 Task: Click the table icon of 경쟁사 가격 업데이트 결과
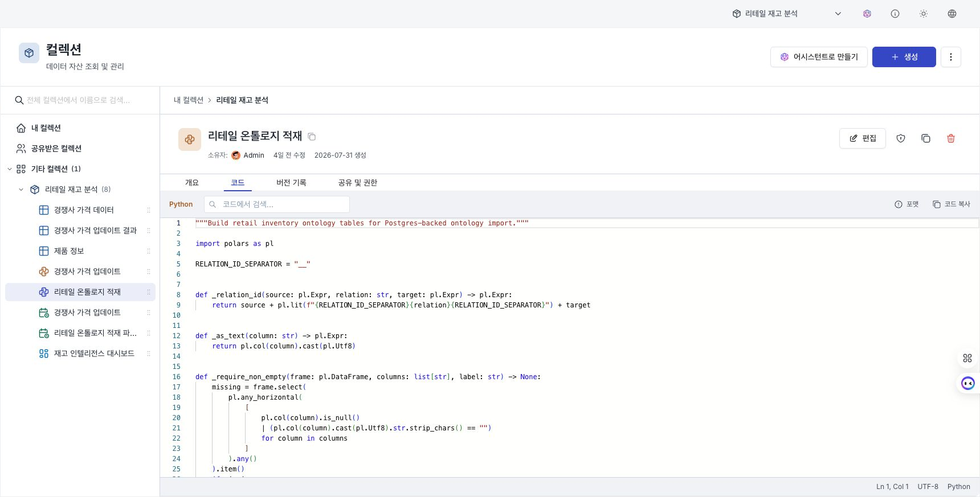(x=44, y=231)
